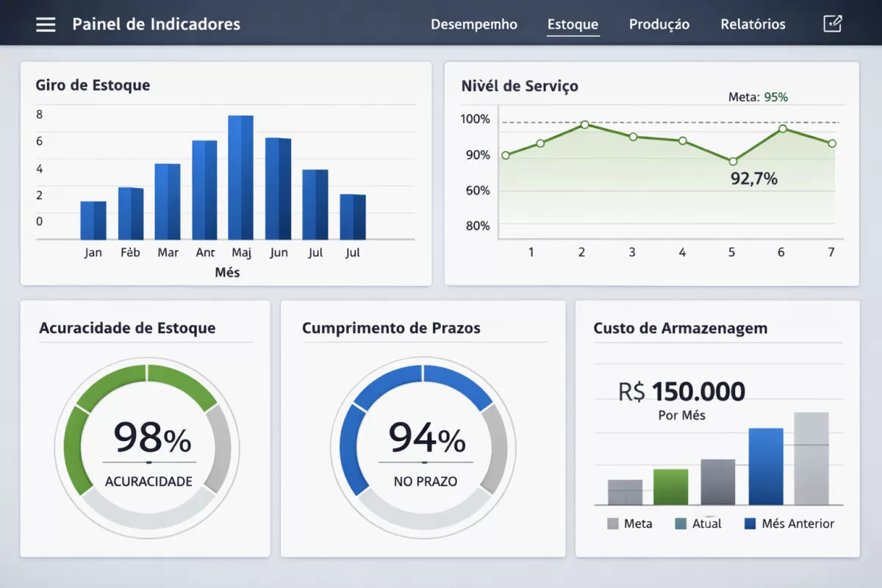Click the ACURACIDADE label in the gauge
This screenshot has width=882, height=588.
pos(148,482)
